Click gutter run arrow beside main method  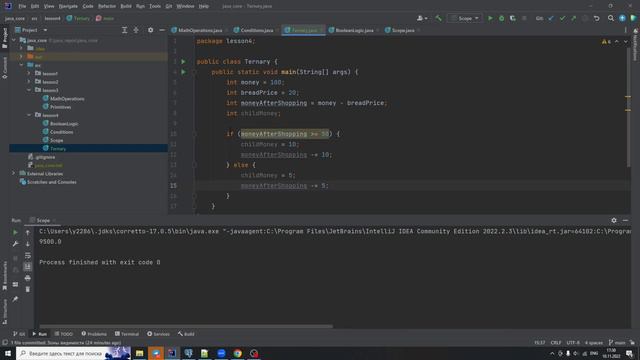(184, 72)
